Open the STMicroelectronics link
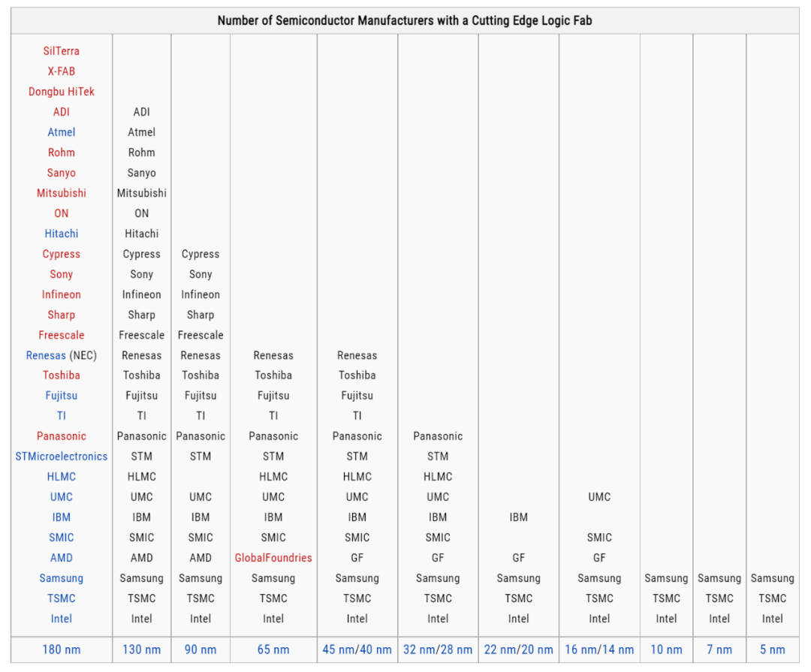The height and width of the screenshot is (672, 811). (x=61, y=457)
